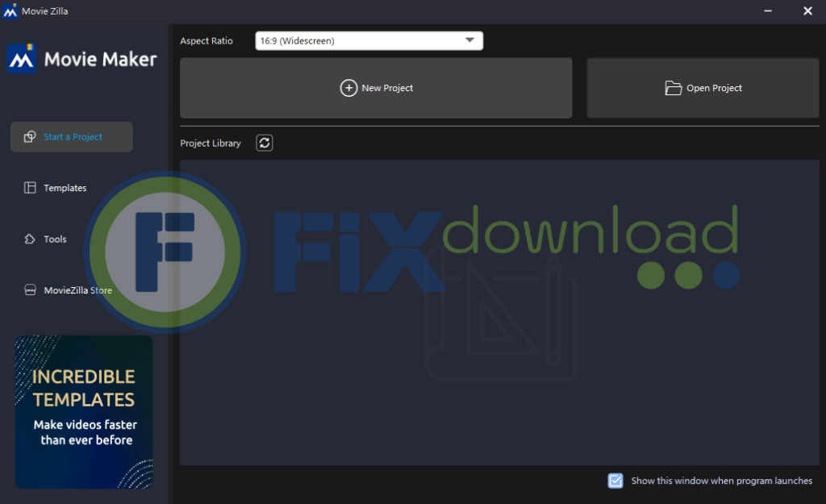Refresh the Project Library list

(265, 143)
